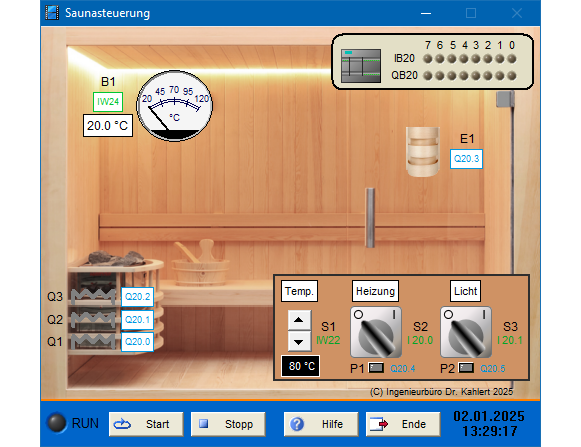581x447 pixels.
Task: Select the Q2 heating element icon
Action: 93,319
